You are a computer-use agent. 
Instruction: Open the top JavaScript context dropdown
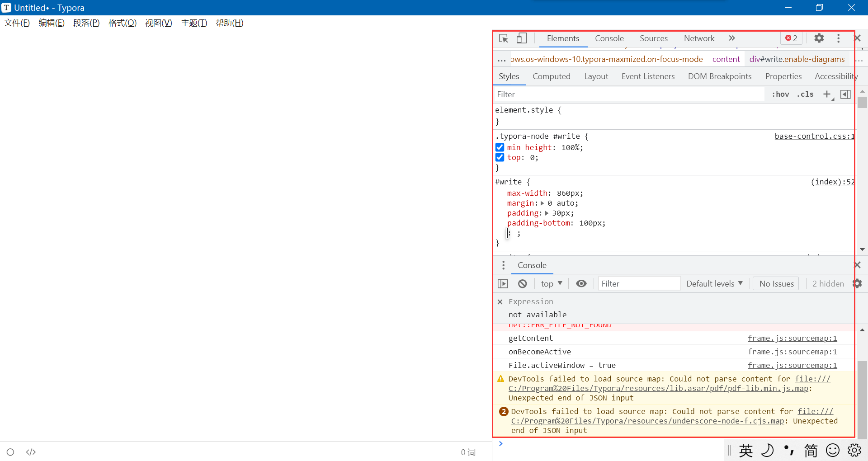[x=552, y=284]
